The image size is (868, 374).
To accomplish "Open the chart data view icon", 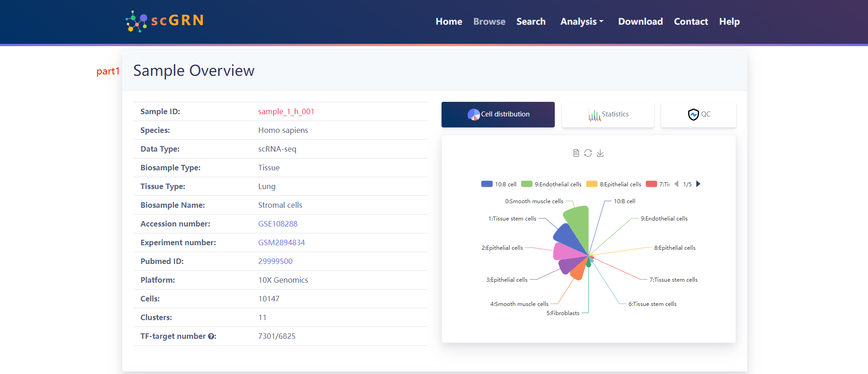I will click(x=576, y=153).
